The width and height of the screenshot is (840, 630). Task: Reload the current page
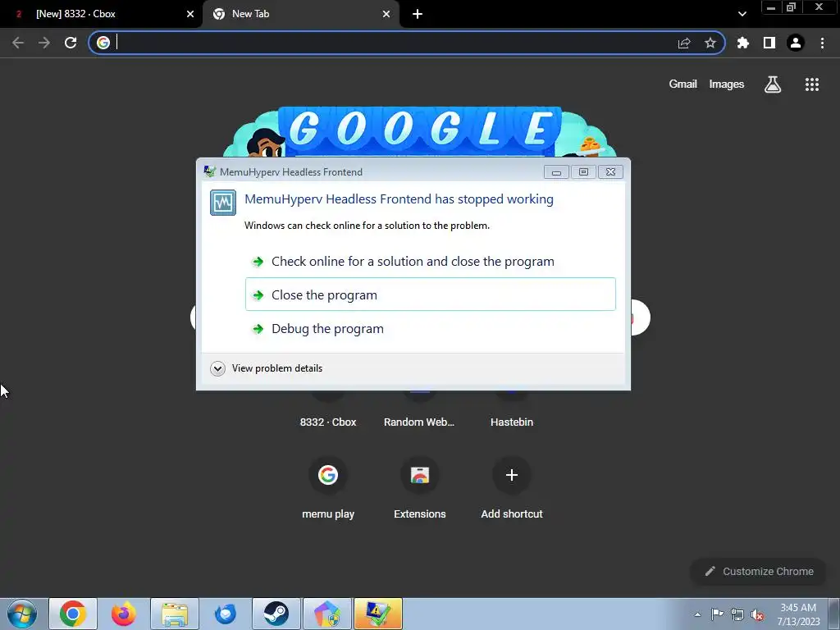click(71, 43)
